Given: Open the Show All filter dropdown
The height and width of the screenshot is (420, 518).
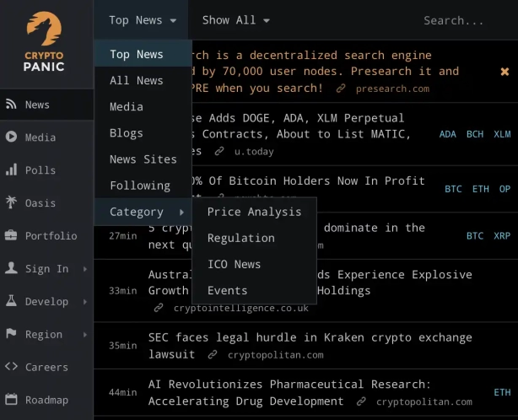Looking at the screenshot, I should (235, 20).
